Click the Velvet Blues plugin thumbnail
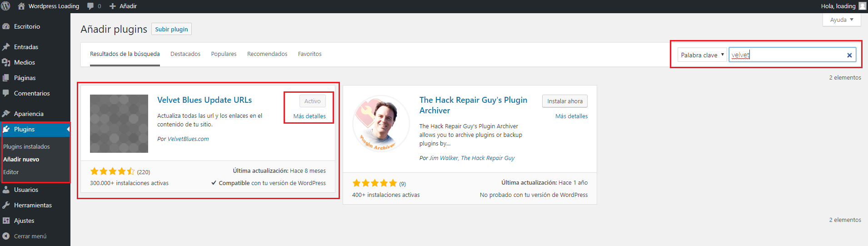This screenshot has height=246, width=868. (x=119, y=124)
